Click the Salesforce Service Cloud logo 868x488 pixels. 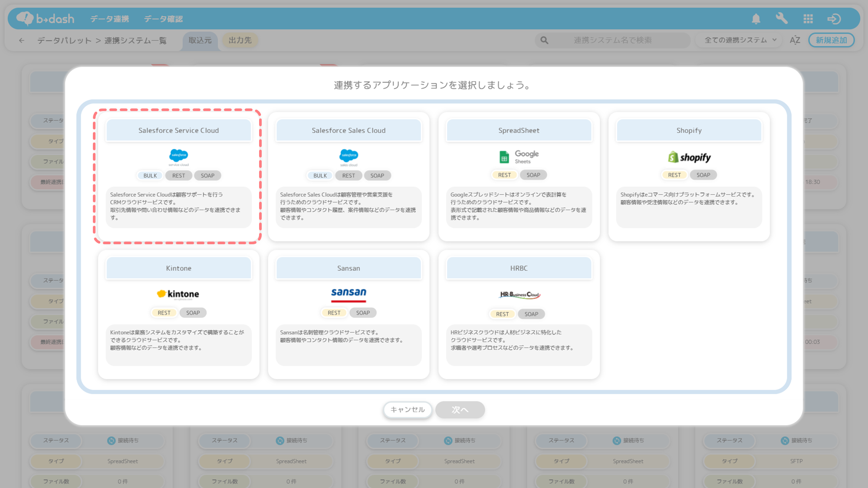[x=178, y=157]
